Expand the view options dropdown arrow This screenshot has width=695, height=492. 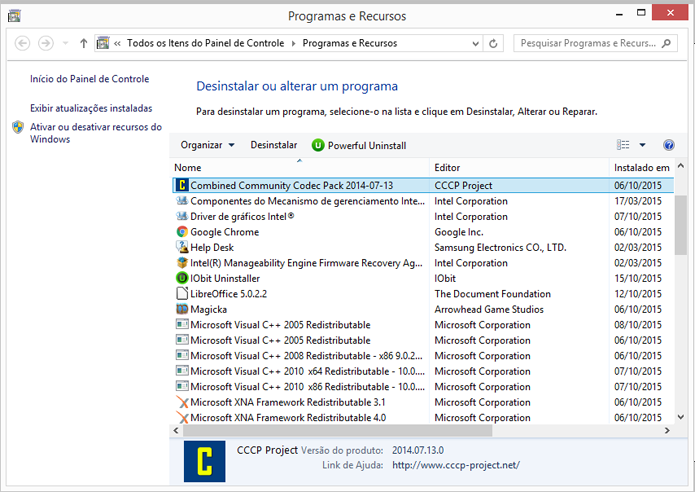[642, 145]
